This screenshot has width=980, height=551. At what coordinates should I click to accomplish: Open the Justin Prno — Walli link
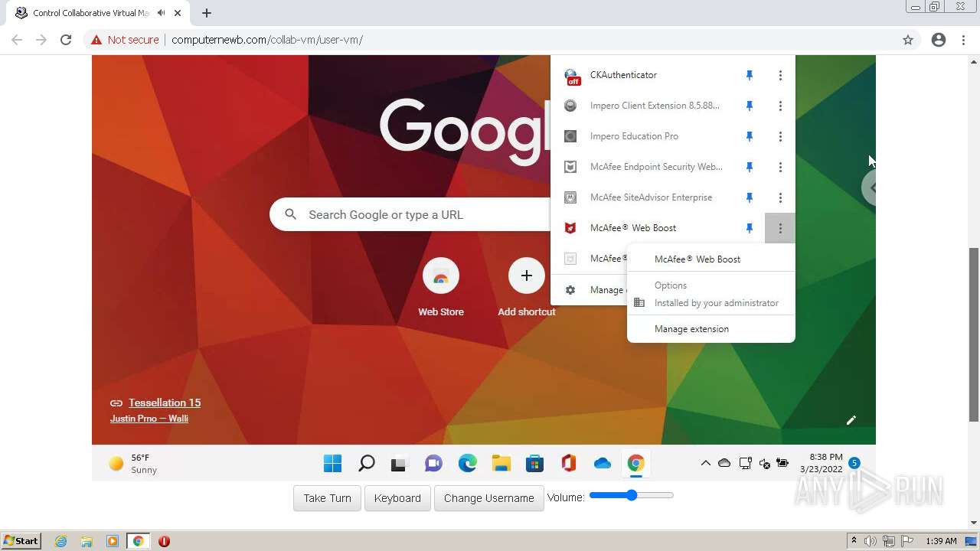pyautogui.click(x=149, y=419)
